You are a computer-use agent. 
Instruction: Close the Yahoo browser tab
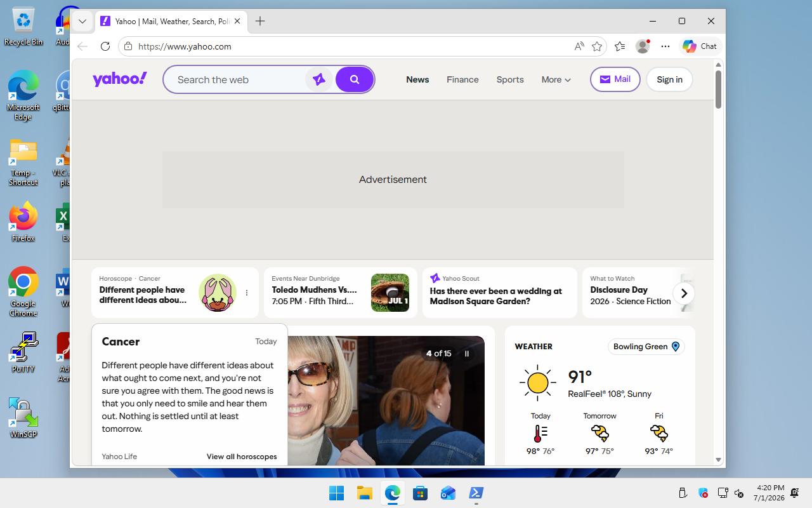237,21
